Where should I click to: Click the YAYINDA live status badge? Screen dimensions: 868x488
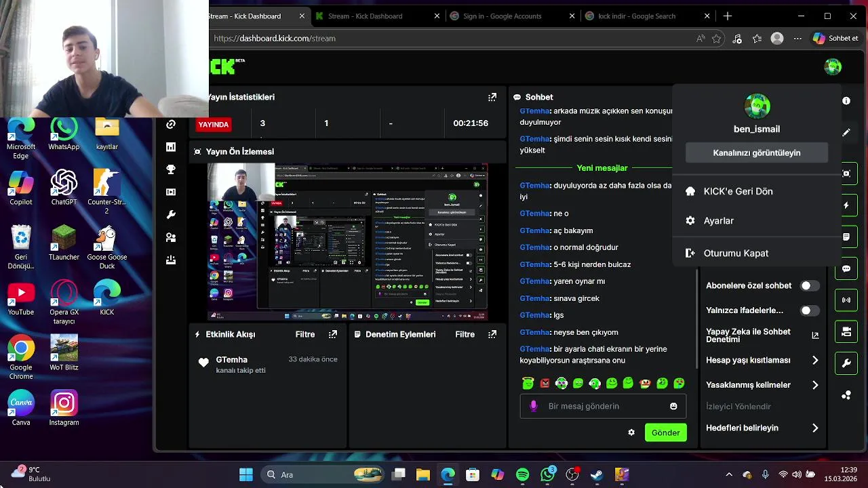point(214,124)
